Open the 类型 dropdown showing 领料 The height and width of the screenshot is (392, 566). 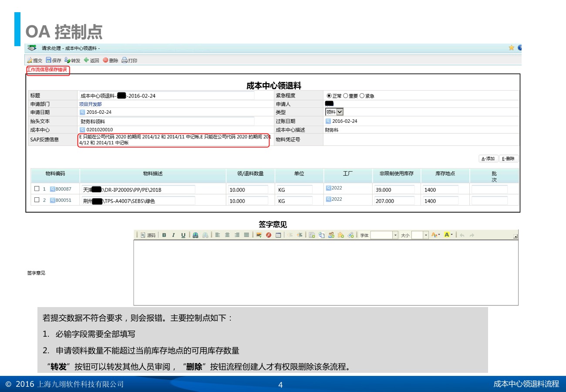coord(340,112)
